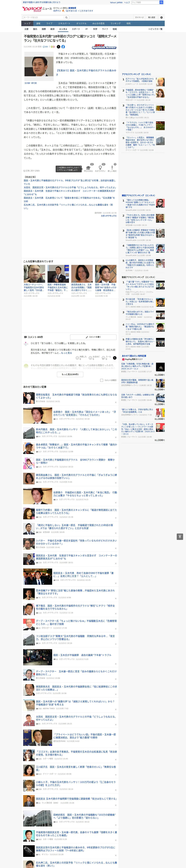Click 新しい視点 exclamation reaction icon
The width and height of the screenshot is (186, 868).
tap(112, 168)
